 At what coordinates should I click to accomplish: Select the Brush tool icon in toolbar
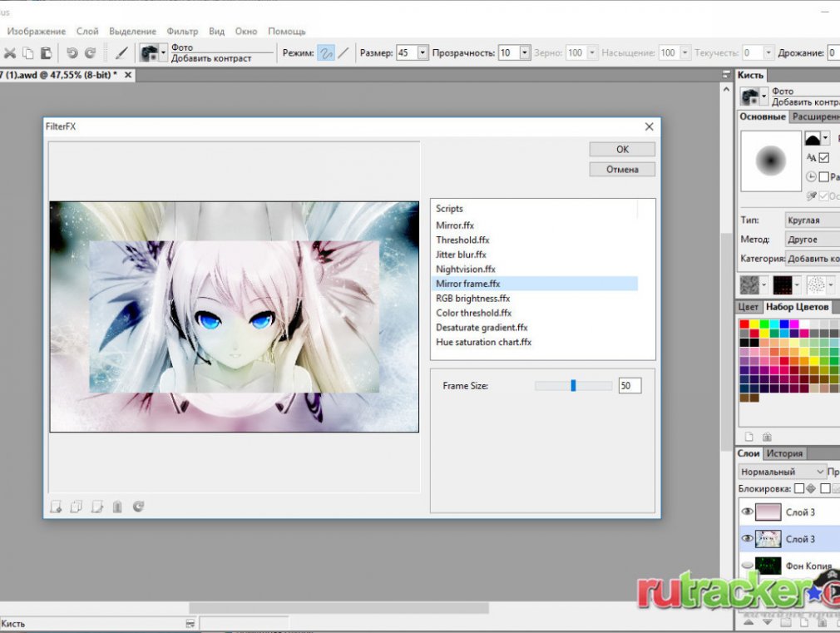click(x=121, y=52)
